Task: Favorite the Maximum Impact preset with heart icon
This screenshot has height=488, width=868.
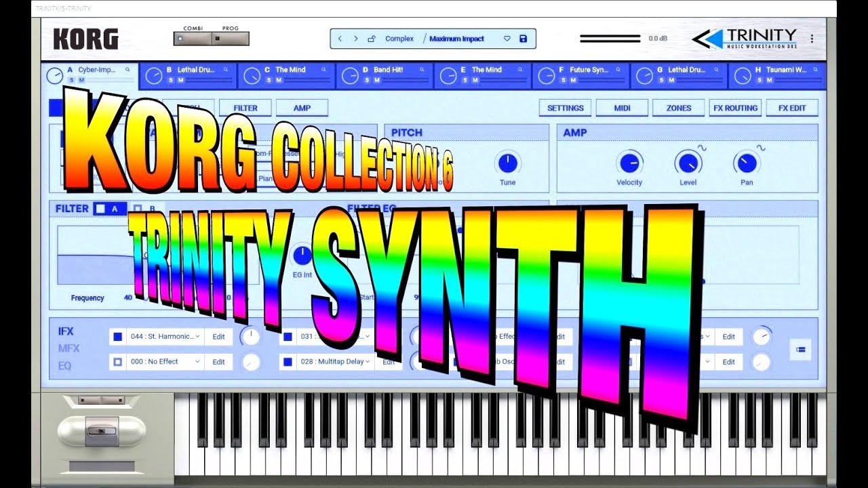Action: point(507,39)
